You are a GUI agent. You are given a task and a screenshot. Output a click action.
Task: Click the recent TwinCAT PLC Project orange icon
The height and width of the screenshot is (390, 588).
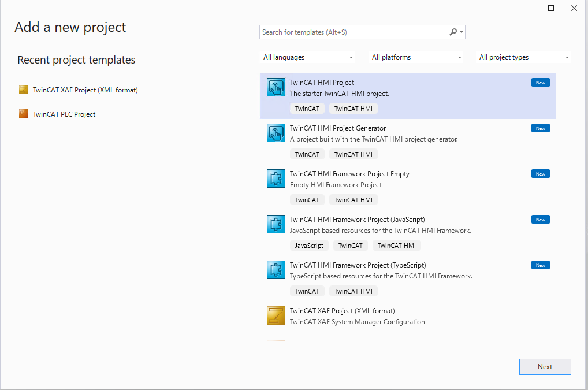coord(24,114)
